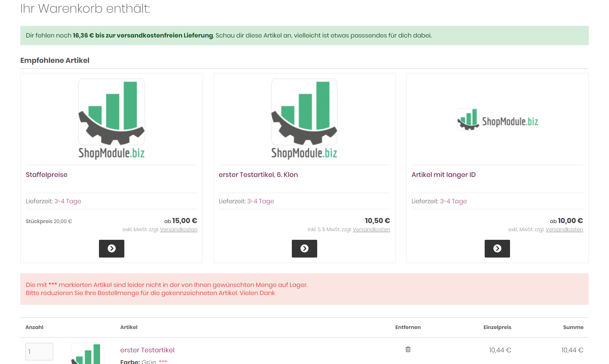Open Staffelpreise product image
609x364 pixels.
112,119
